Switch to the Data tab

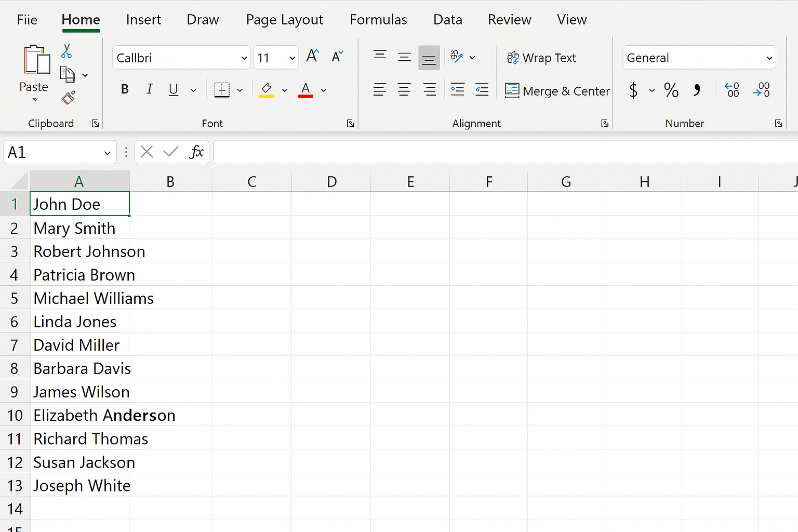point(448,20)
